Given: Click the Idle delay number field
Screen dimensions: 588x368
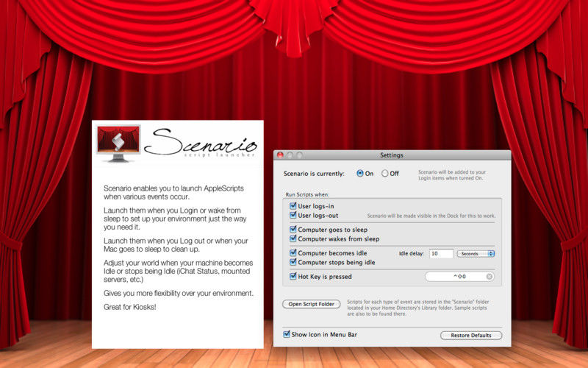Looking at the screenshot, I should pyautogui.click(x=440, y=253).
